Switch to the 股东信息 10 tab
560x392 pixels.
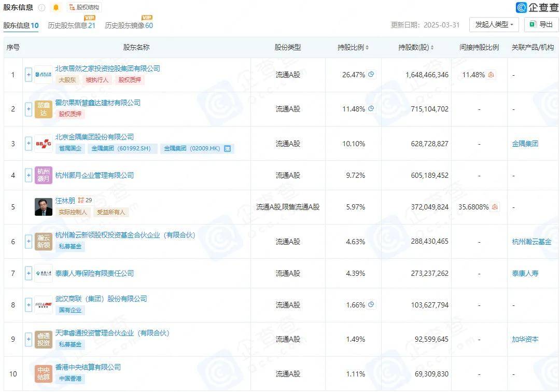(x=21, y=25)
